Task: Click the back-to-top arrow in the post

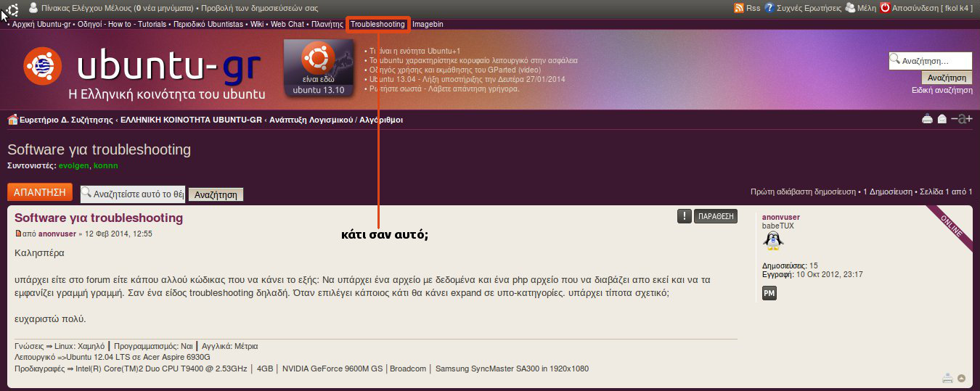Action: (961, 378)
